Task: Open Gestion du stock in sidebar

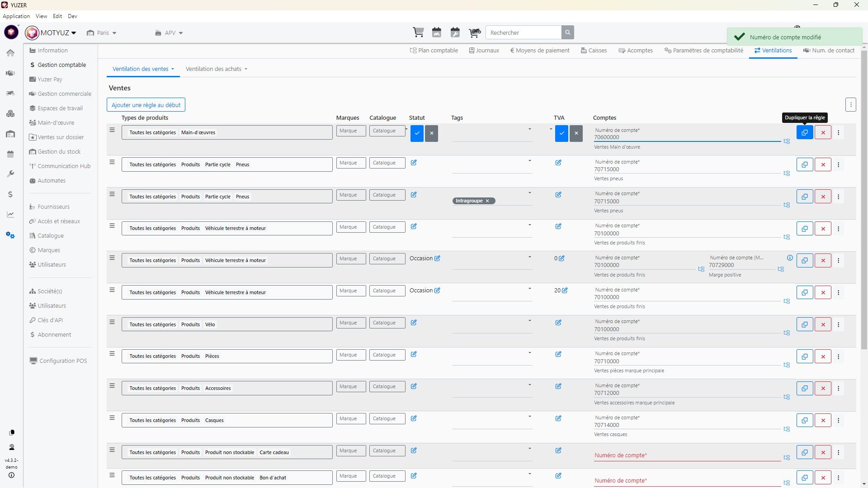Action: [x=59, y=152]
